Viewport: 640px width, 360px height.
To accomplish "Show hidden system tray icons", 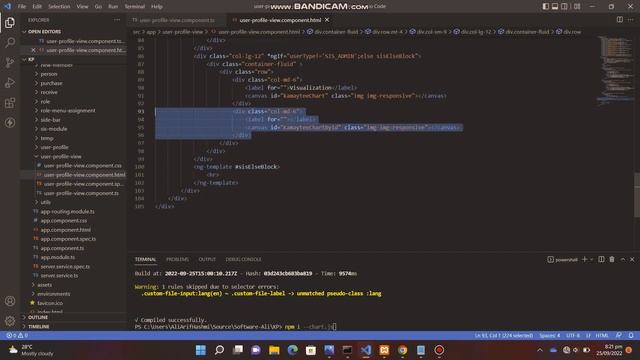I will (x=540, y=350).
